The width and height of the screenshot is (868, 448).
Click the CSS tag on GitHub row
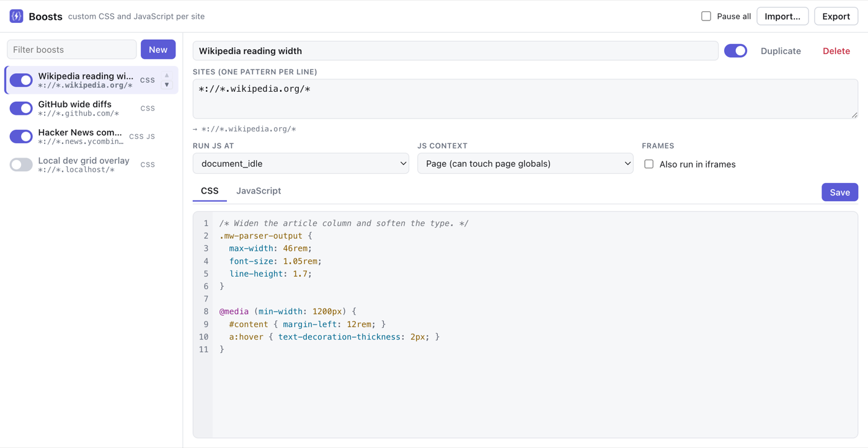tap(148, 108)
